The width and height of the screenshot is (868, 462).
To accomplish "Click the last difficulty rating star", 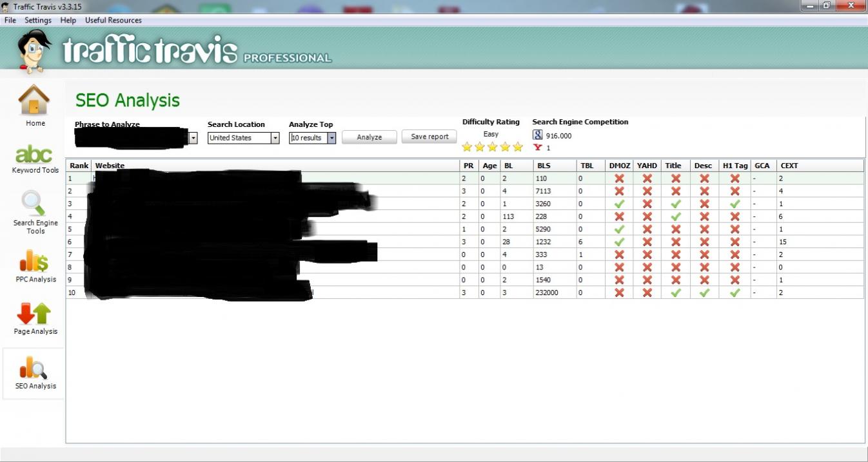I will click(517, 147).
